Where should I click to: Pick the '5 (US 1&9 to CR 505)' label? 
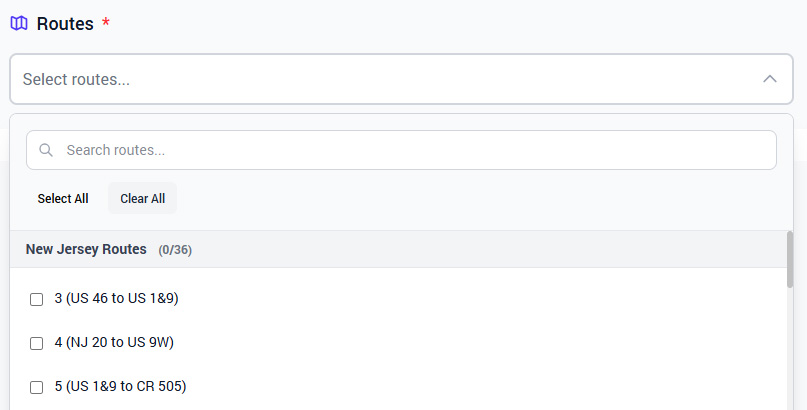pos(120,386)
